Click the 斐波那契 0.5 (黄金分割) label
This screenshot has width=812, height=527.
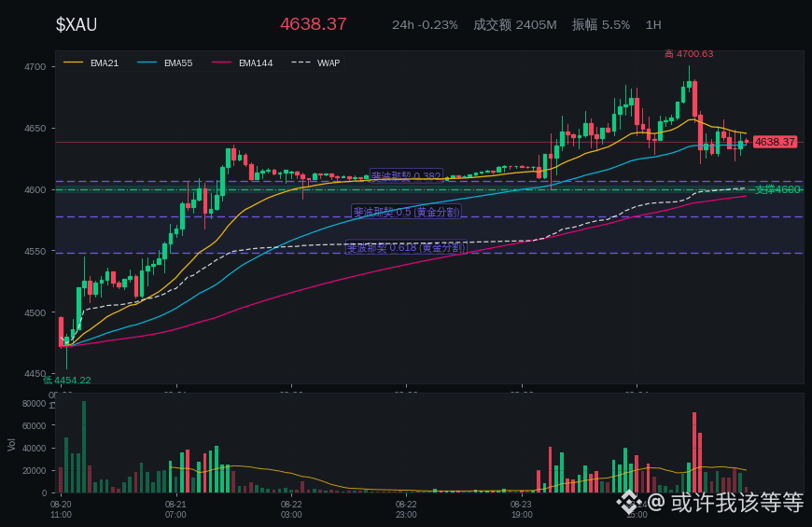[407, 212]
